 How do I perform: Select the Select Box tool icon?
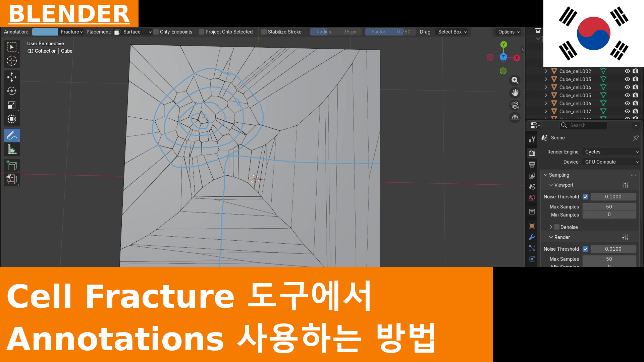(x=12, y=47)
